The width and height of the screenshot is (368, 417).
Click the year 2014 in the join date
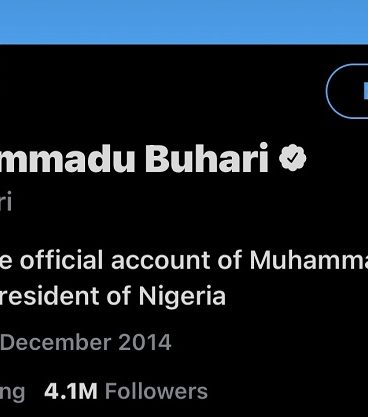click(145, 342)
